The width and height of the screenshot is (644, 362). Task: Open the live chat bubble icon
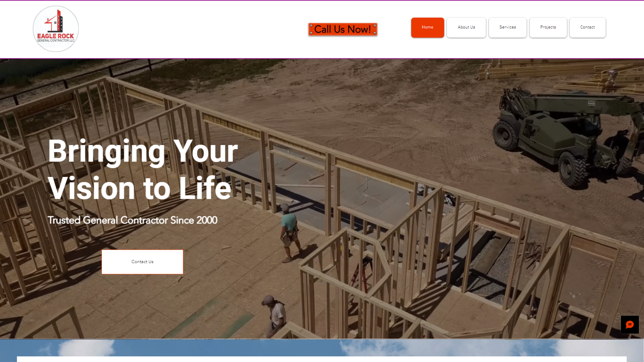pyautogui.click(x=630, y=324)
